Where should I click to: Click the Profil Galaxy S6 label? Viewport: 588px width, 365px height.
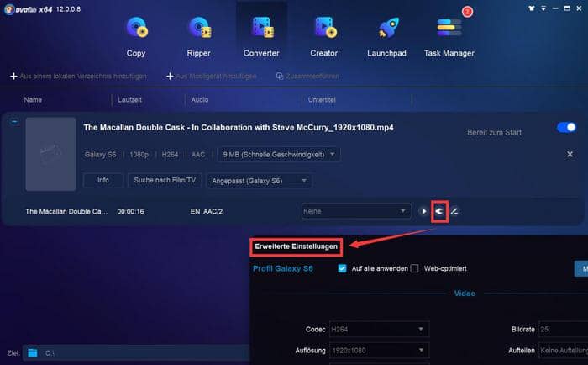pyautogui.click(x=283, y=268)
